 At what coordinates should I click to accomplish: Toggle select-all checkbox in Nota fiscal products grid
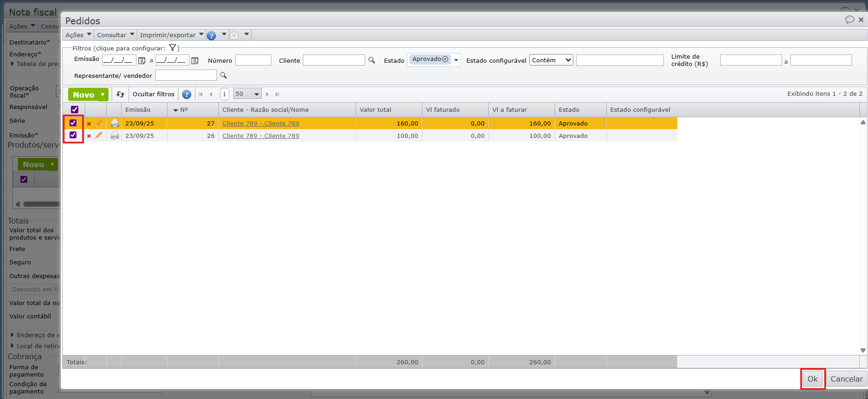tap(24, 180)
